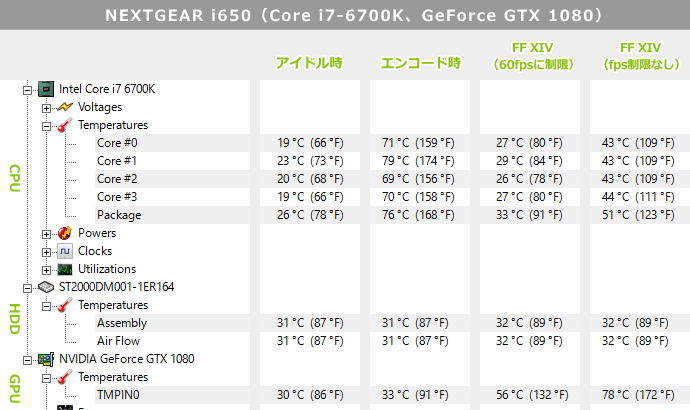Click the Intel Core i7 6700K chip icon
690x410 pixels.
pyautogui.click(x=46, y=89)
